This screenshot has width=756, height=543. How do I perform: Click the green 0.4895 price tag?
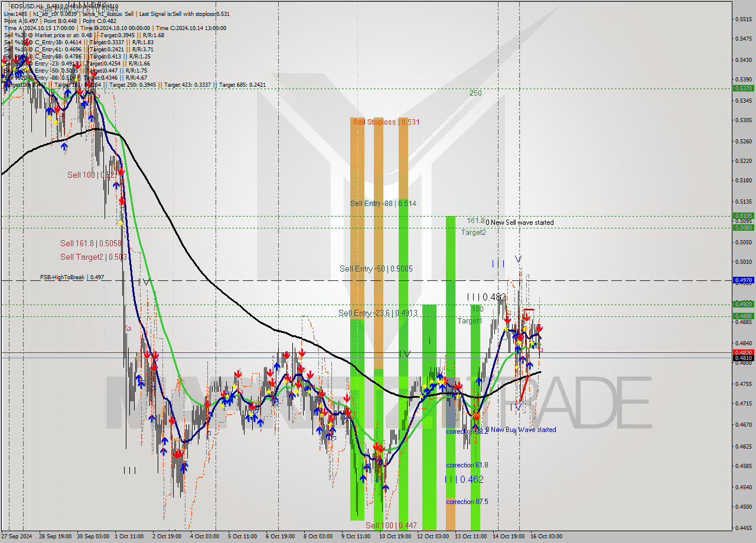pos(743,316)
